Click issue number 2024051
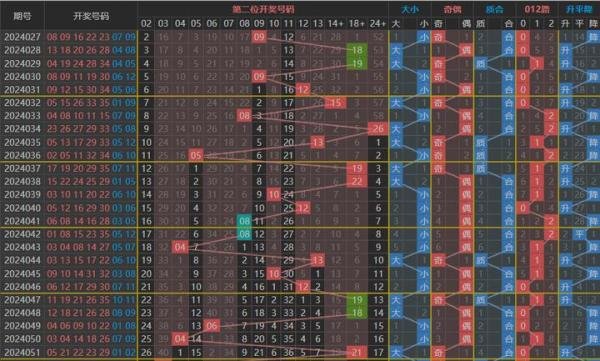Screen dimensions: 600x361 (x=22, y=352)
